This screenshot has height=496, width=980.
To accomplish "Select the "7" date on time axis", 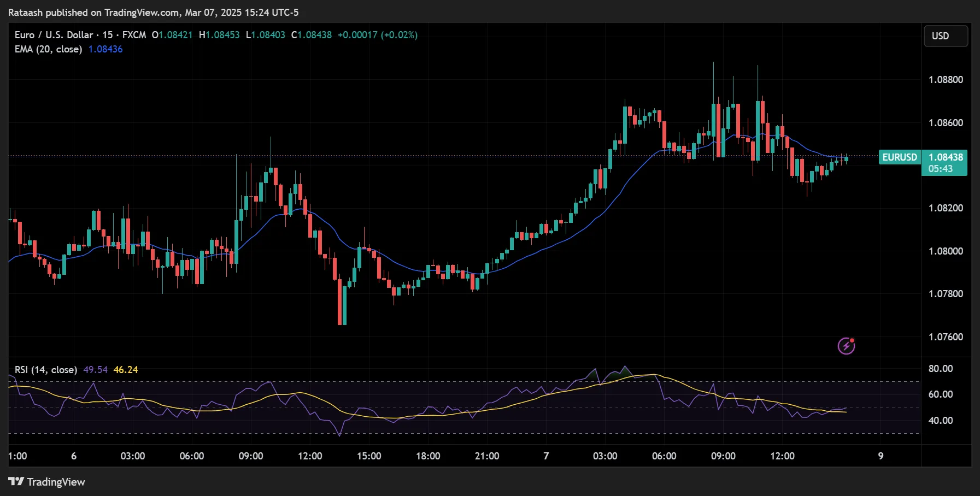I will [x=545, y=456].
